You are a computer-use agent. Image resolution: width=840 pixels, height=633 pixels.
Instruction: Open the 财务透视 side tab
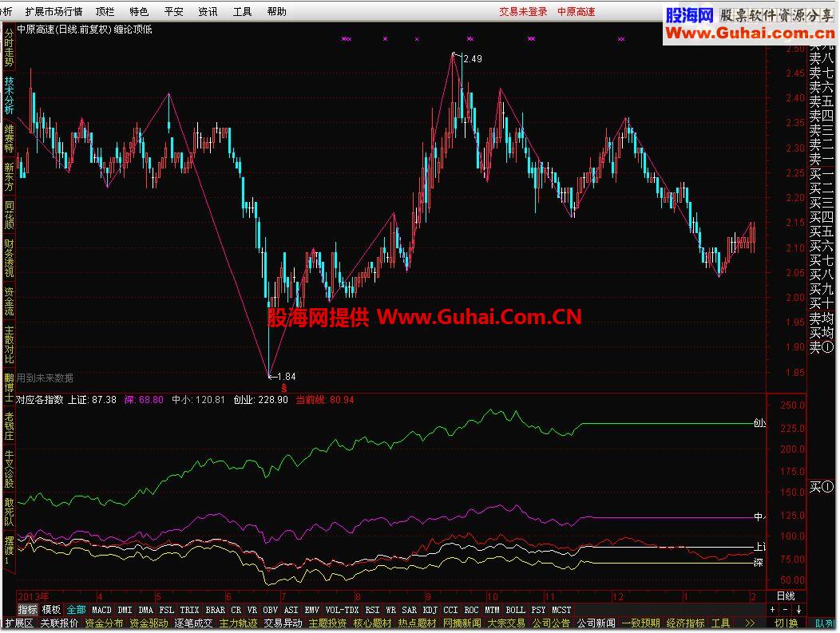coord(9,258)
